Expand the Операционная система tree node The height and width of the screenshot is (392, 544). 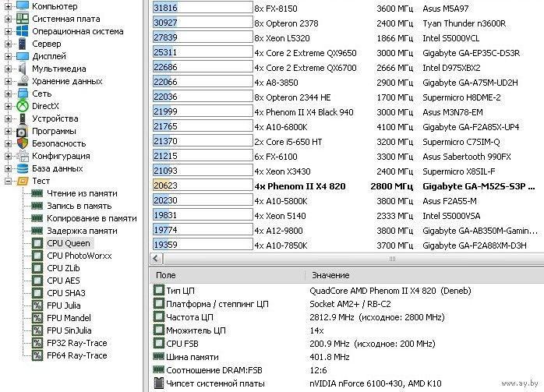click(x=8, y=31)
